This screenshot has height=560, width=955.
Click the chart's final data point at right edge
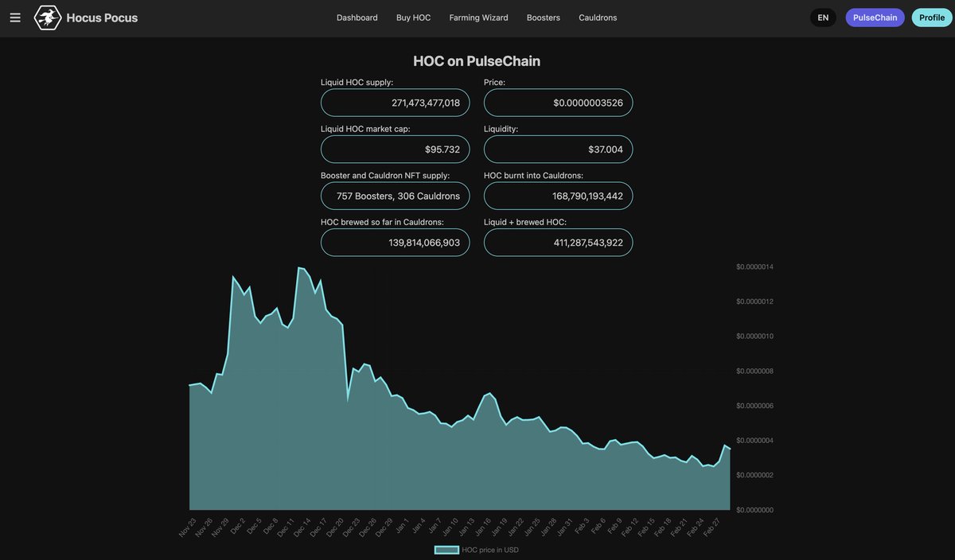730,449
